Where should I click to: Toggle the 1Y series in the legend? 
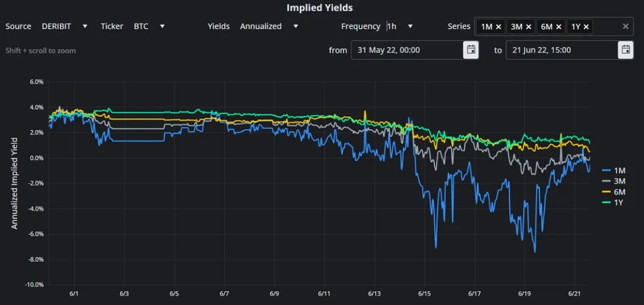613,202
